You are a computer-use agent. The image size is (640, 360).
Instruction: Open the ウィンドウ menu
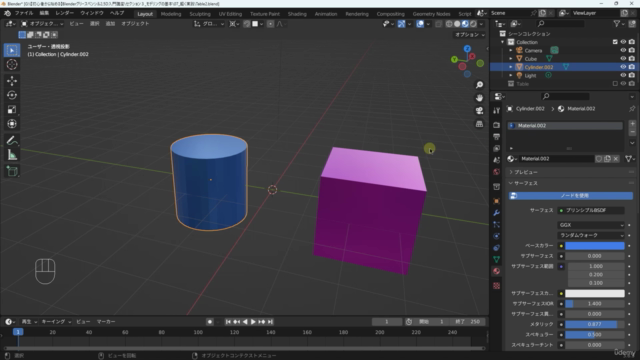[x=91, y=13]
